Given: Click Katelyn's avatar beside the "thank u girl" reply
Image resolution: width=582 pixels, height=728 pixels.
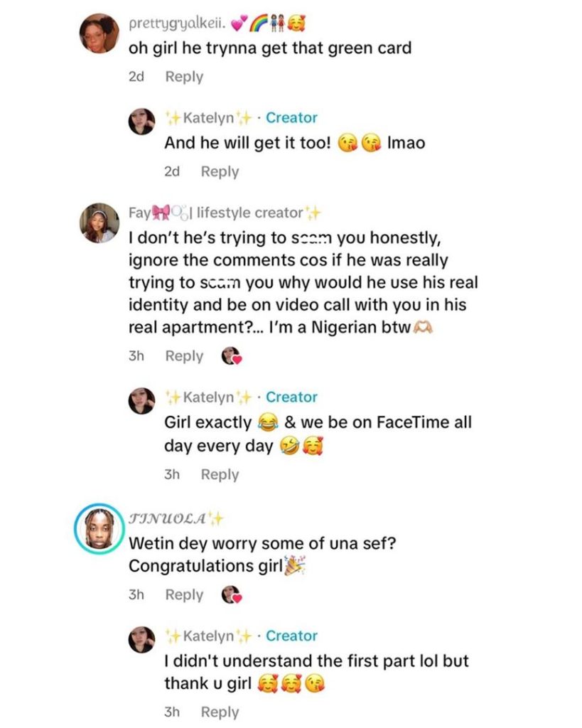Looking at the screenshot, I should tap(141, 639).
